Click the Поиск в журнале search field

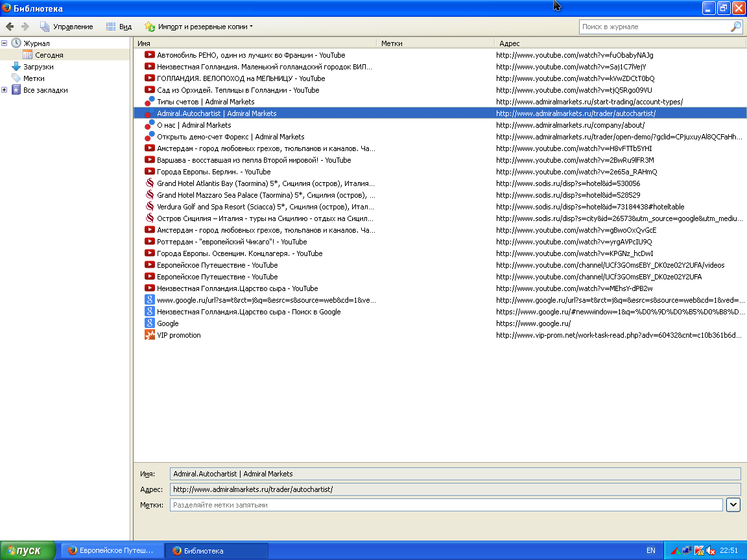click(654, 27)
